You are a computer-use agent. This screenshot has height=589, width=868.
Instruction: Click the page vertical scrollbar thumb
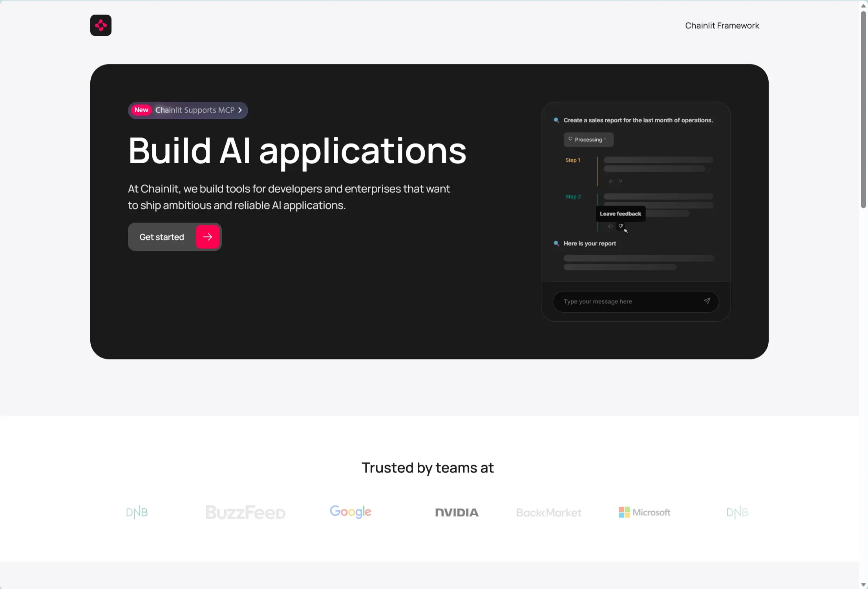coord(863,110)
